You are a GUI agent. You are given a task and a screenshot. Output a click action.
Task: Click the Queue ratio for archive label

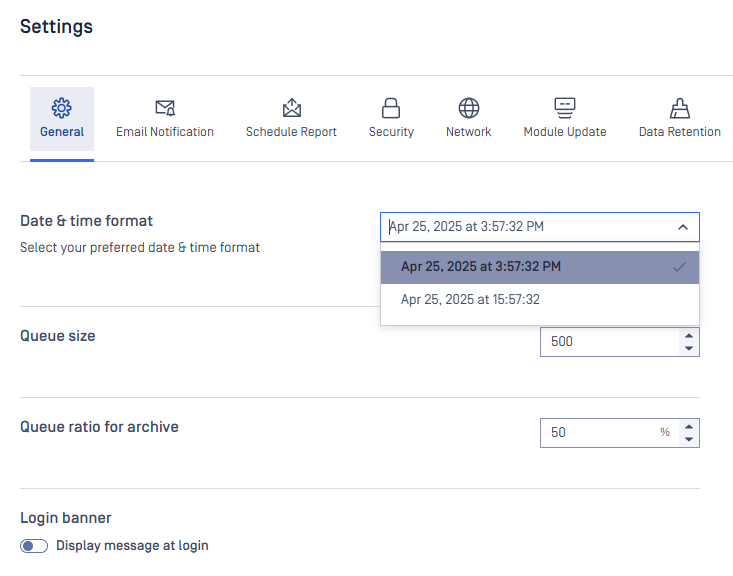click(99, 427)
